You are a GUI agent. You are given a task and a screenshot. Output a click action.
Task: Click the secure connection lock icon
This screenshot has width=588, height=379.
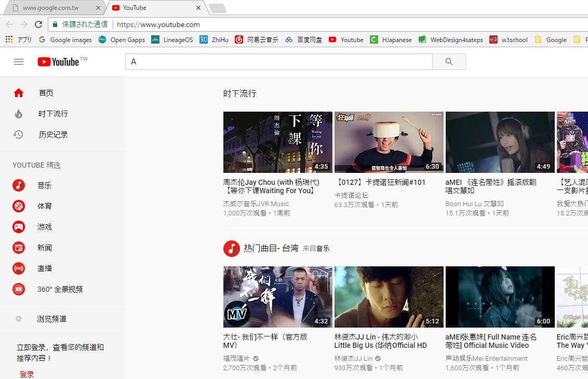[55, 24]
